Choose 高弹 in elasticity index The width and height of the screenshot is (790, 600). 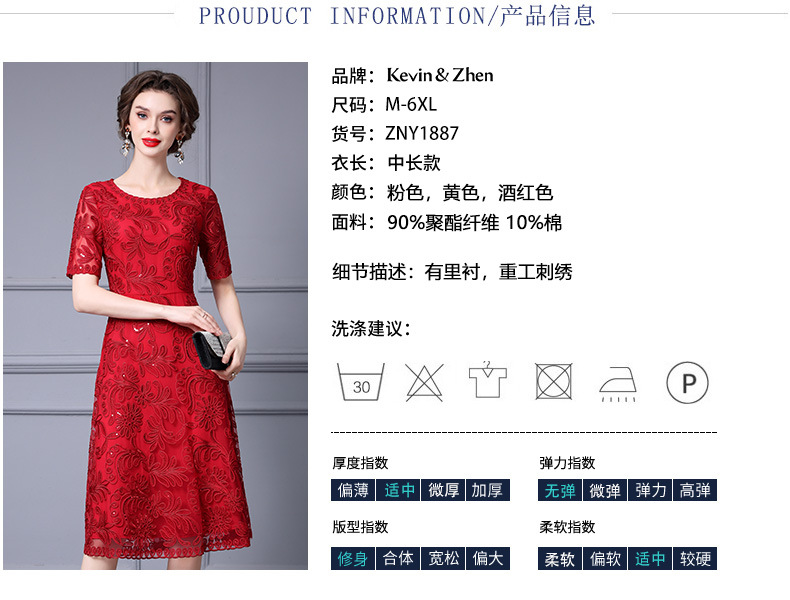pos(695,490)
